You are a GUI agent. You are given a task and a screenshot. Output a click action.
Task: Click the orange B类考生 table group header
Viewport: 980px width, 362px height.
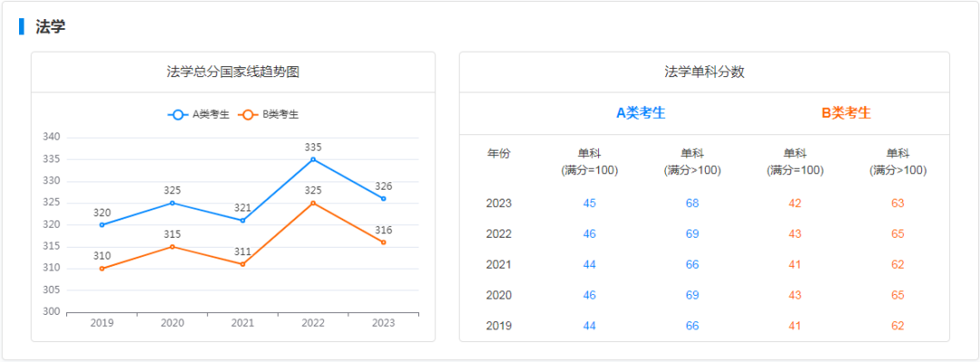click(x=847, y=113)
